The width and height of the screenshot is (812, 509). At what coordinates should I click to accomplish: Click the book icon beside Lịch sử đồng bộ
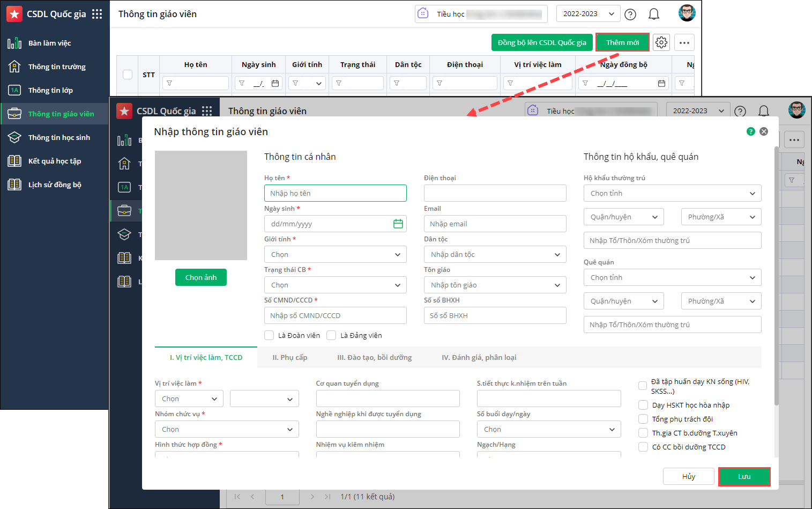pos(14,185)
